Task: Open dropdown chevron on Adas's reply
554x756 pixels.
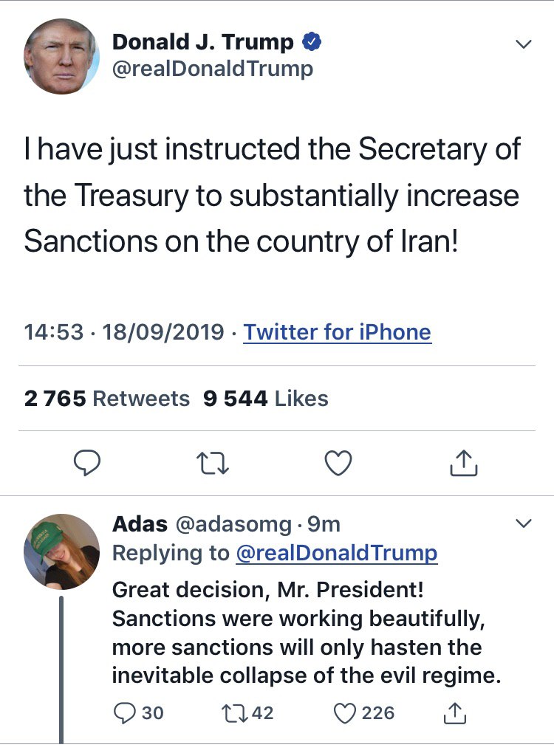Action: point(523,523)
